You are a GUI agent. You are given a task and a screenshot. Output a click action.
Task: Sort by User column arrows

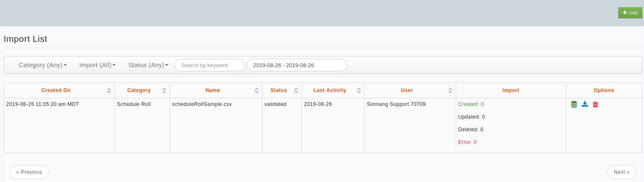450,90
